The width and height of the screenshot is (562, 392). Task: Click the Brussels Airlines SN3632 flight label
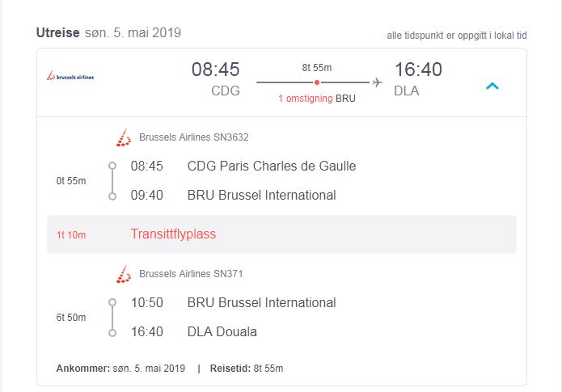coord(194,137)
